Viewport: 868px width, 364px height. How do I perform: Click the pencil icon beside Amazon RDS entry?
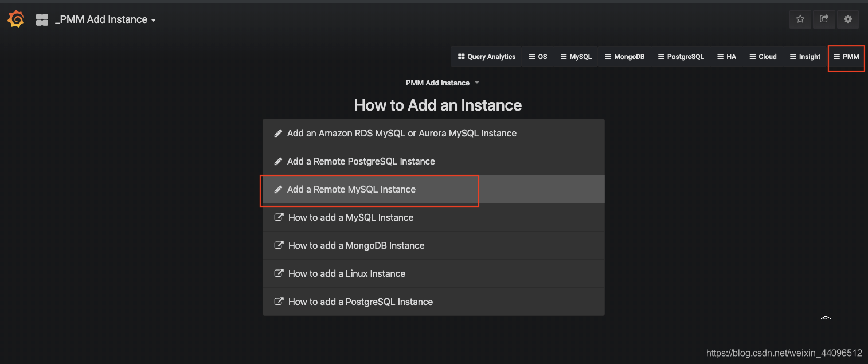(278, 133)
